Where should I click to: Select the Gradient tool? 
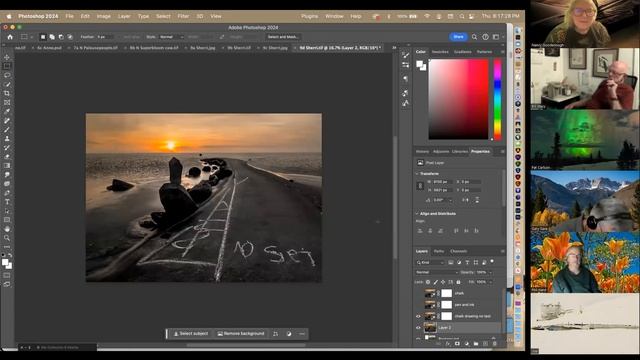pyautogui.click(x=7, y=166)
